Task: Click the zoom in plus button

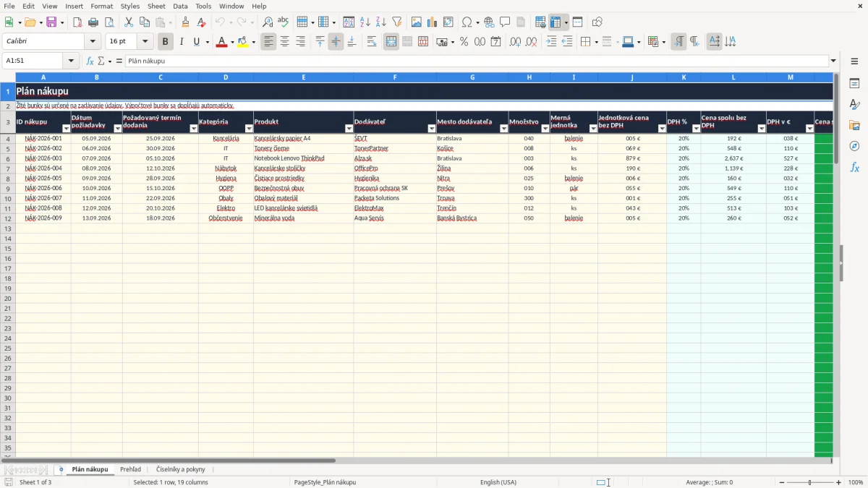Action: pos(839,482)
